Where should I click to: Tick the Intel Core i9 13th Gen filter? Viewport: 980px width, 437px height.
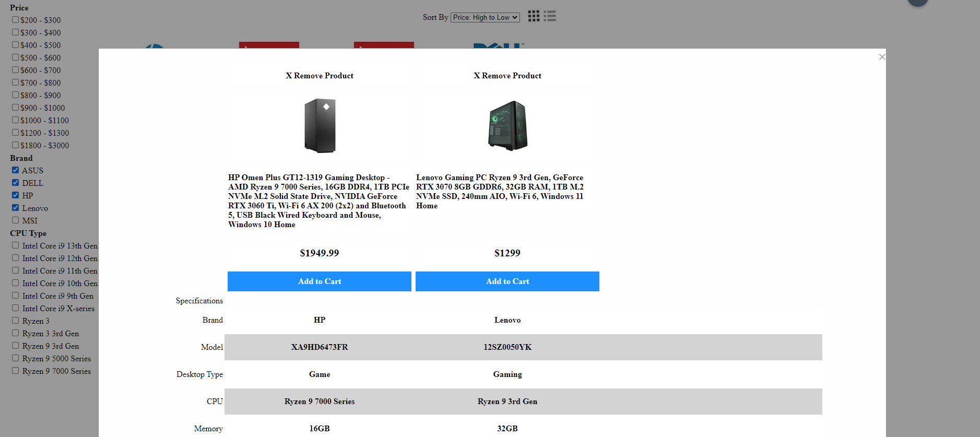16,245
